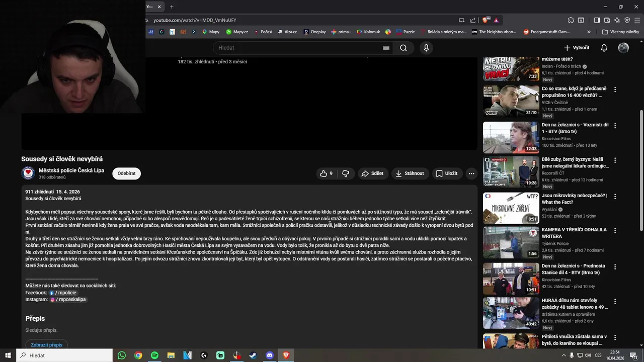
Task: Open Brave Leo AI sparkle icon
Action: pos(617,20)
